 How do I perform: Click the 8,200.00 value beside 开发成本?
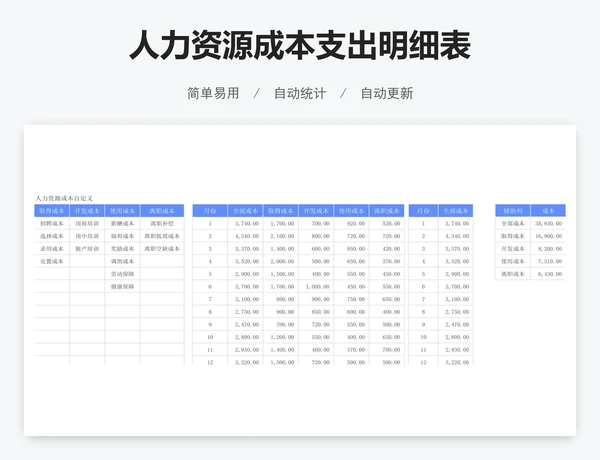click(x=548, y=249)
